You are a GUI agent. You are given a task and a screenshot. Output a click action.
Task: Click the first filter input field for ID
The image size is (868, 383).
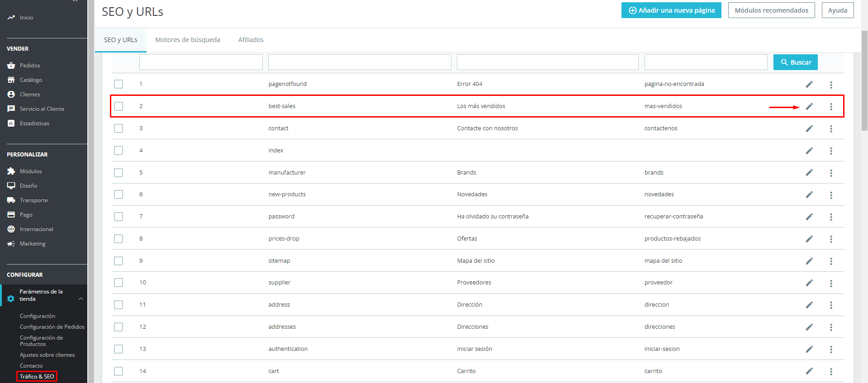201,62
